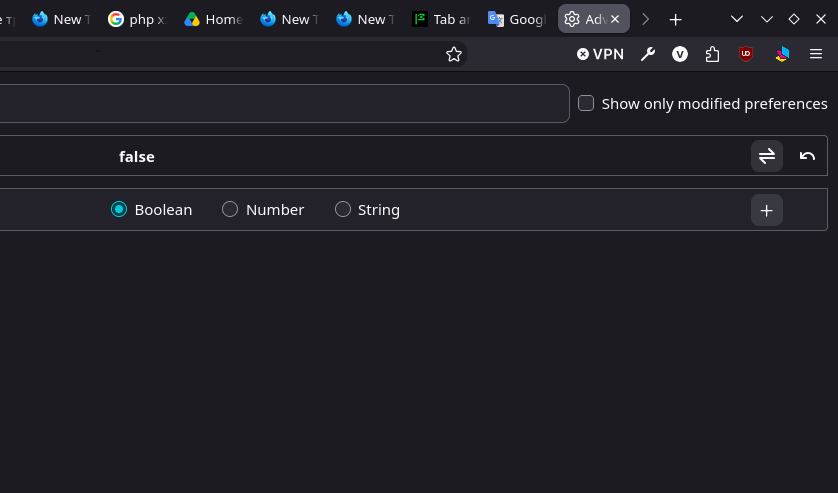Switch to the Home Google Drive tab
The height and width of the screenshot is (493, 838).
pyautogui.click(x=213, y=19)
